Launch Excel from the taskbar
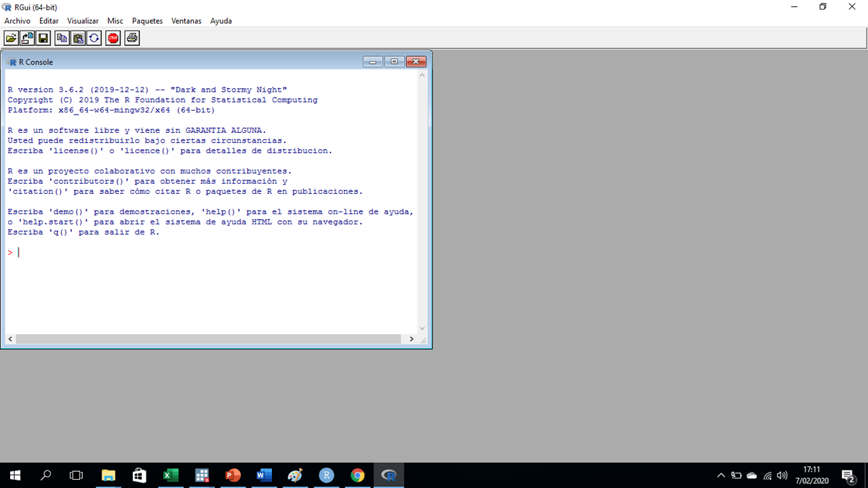The width and height of the screenshot is (868, 488). (170, 475)
